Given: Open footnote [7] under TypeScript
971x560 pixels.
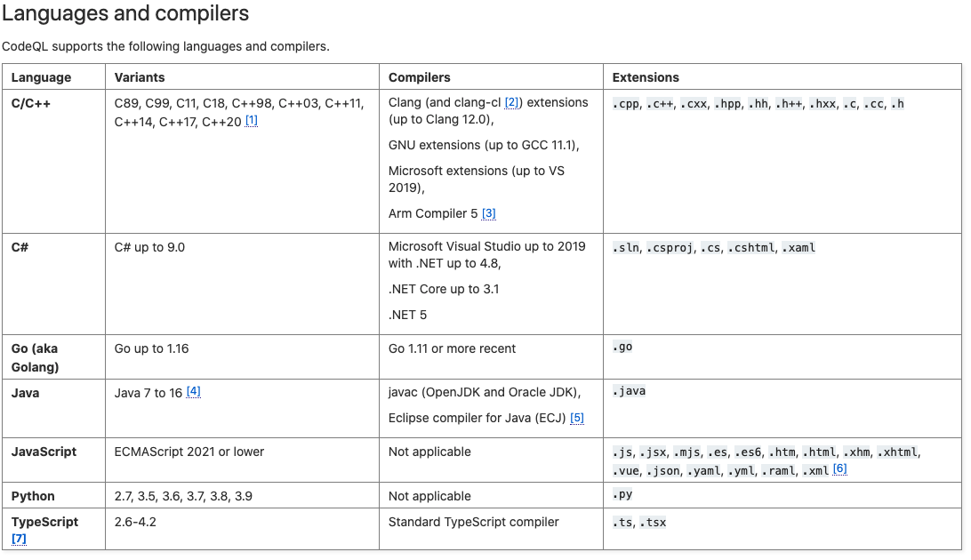Looking at the screenshot, I should [19, 539].
